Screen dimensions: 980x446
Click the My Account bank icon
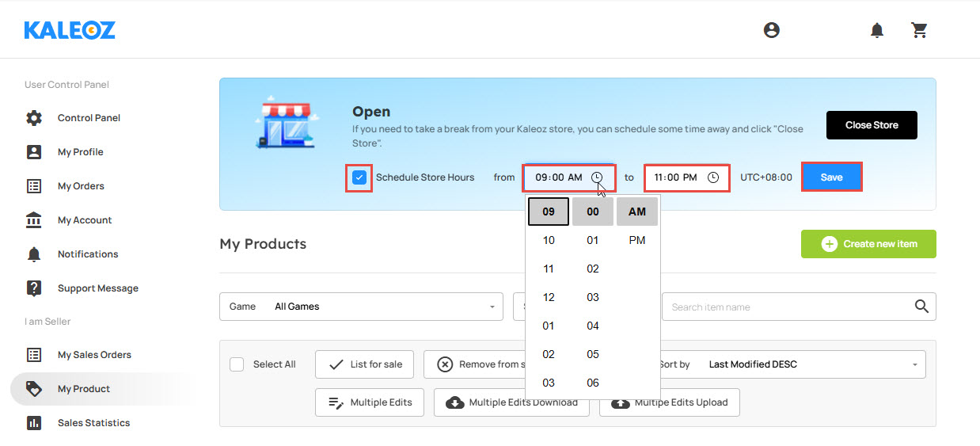coord(34,220)
